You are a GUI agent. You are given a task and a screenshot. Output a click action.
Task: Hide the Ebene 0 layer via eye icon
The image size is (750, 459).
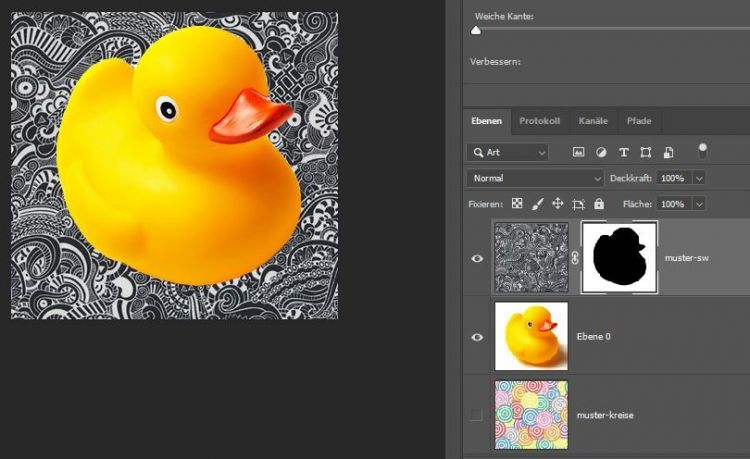[x=477, y=337]
